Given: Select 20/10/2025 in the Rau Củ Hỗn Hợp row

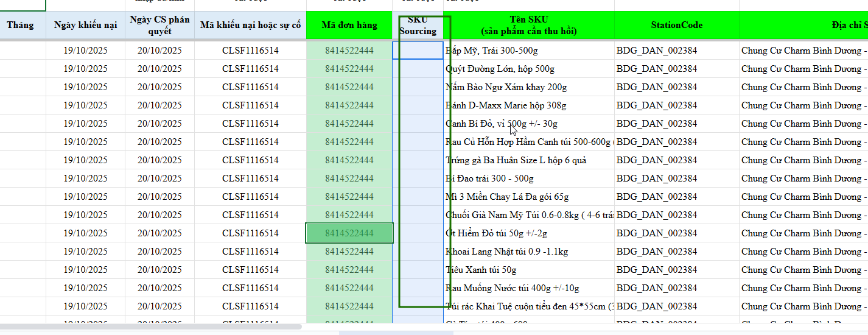Looking at the screenshot, I should pos(159,142).
